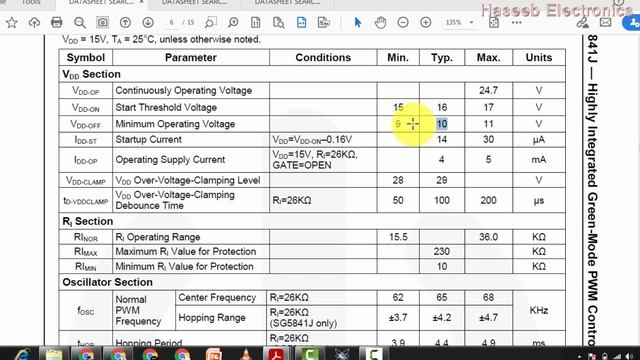Click 'Center Frequency' label
Viewport: 640px width, 360px height.
217,298
